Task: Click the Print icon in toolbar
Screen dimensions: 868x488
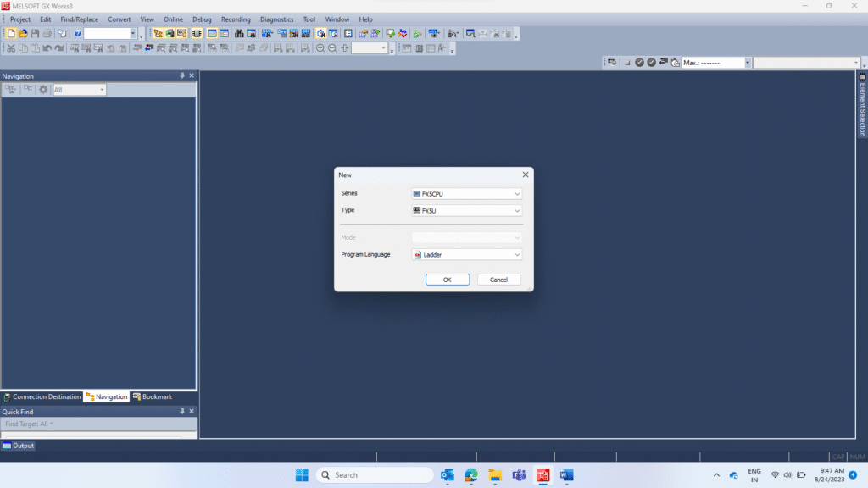Action: 47,33
